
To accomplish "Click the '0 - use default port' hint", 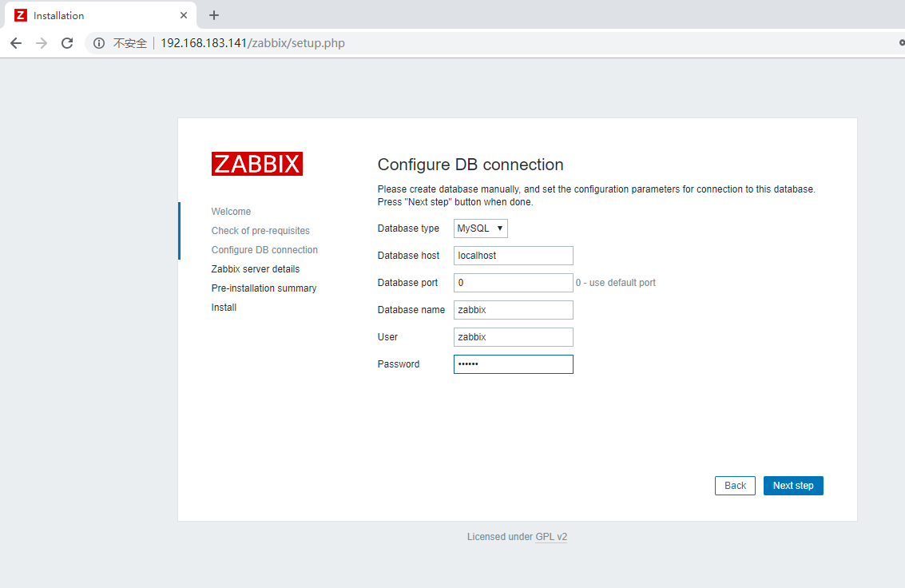I will click(616, 283).
